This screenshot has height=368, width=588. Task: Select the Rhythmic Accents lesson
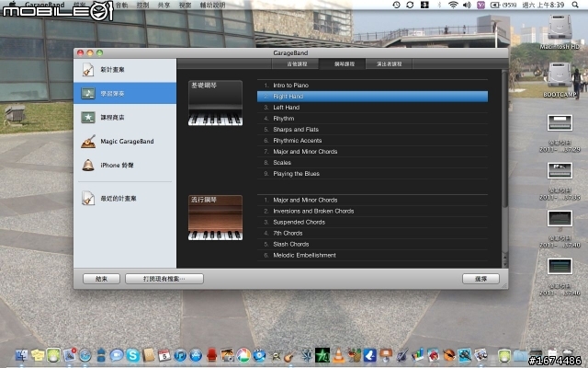click(x=372, y=141)
